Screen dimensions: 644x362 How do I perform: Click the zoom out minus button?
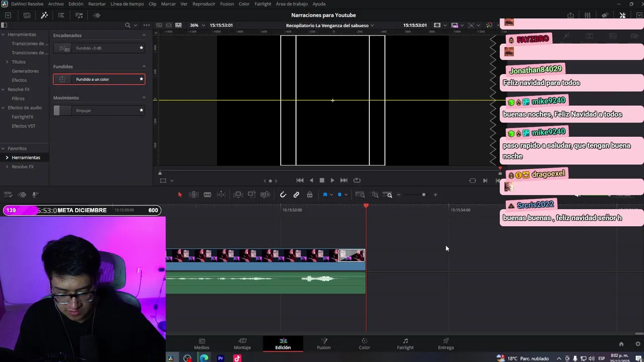(398, 195)
